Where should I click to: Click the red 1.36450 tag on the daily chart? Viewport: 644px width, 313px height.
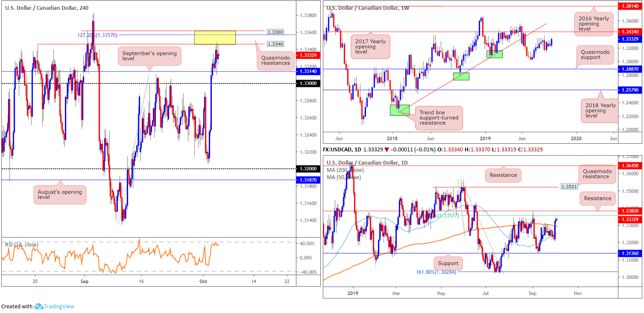point(630,165)
